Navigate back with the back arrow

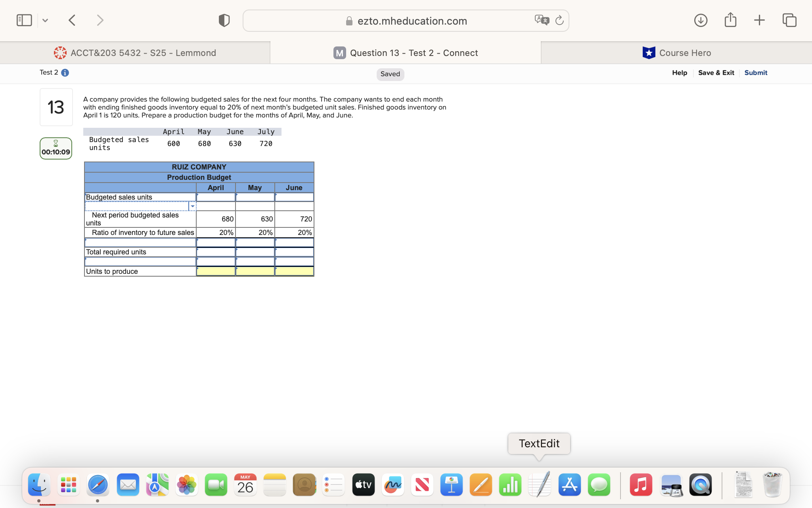(72, 20)
